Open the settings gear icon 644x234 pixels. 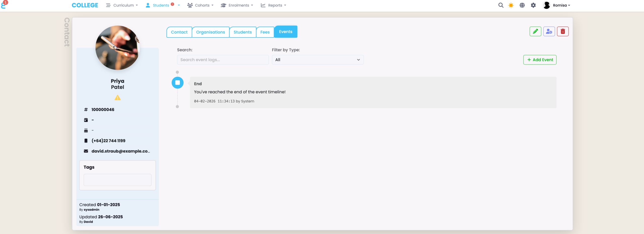click(x=533, y=5)
